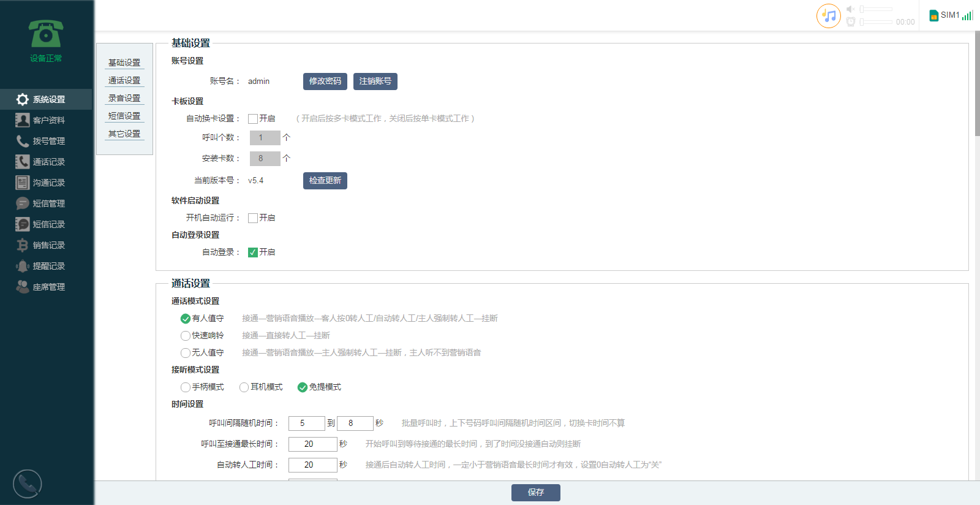980x505 pixels.
Task: Open 客户资料 contact book icon
Action: [x=23, y=120]
